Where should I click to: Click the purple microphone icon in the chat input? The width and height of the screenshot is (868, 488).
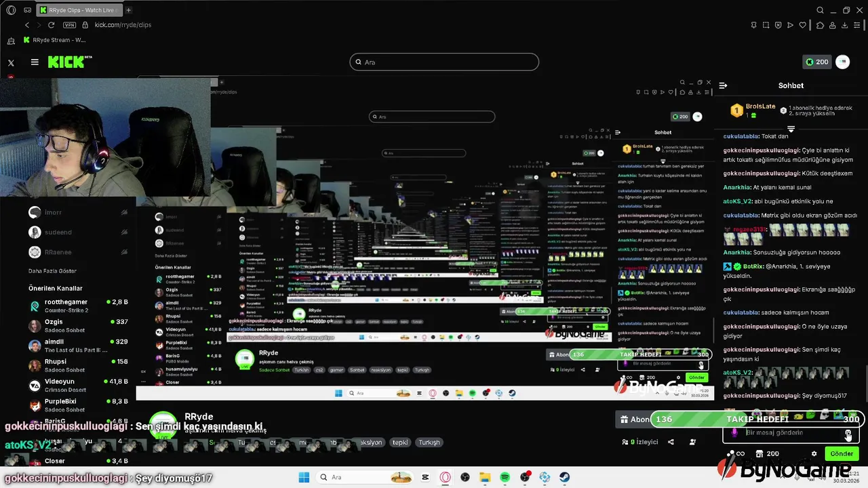point(734,433)
